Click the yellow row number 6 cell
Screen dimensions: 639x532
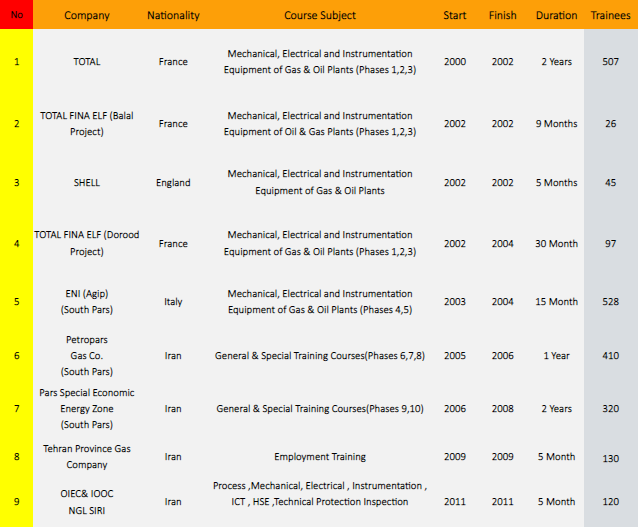16,355
